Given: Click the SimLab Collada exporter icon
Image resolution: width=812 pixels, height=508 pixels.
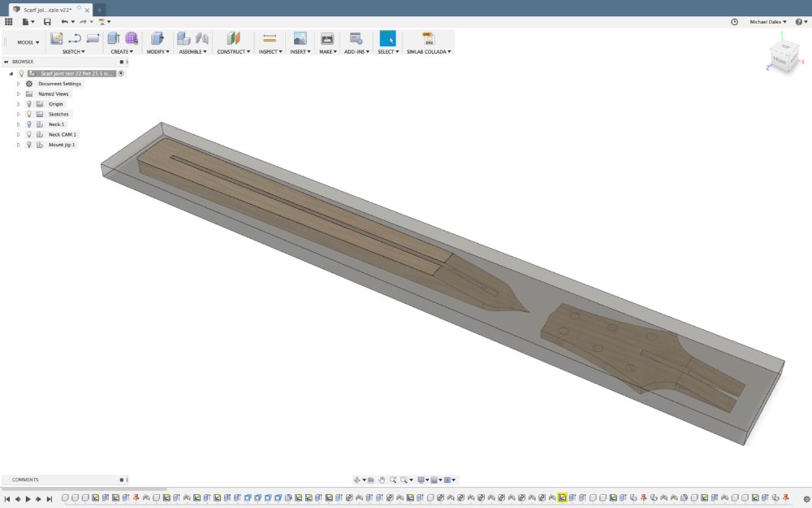Looking at the screenshot, I should pos(428,38).
